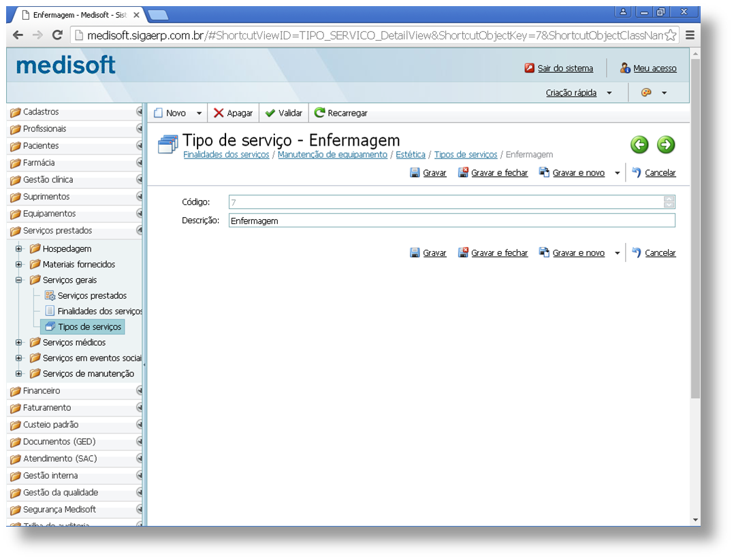
Task: Expand the Criação rápida dropdown
Action: tap(609, 93)
